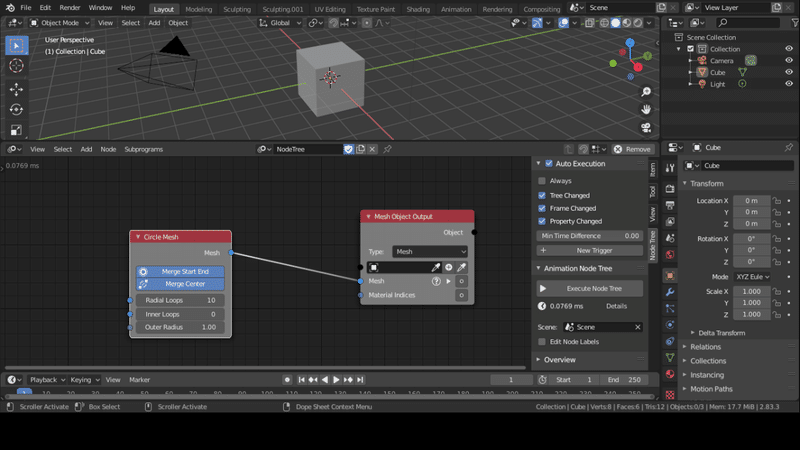The width and height of the screenshot is (800, 450).
Task: Click the End frame field in timeline
Action: point(624,380)
